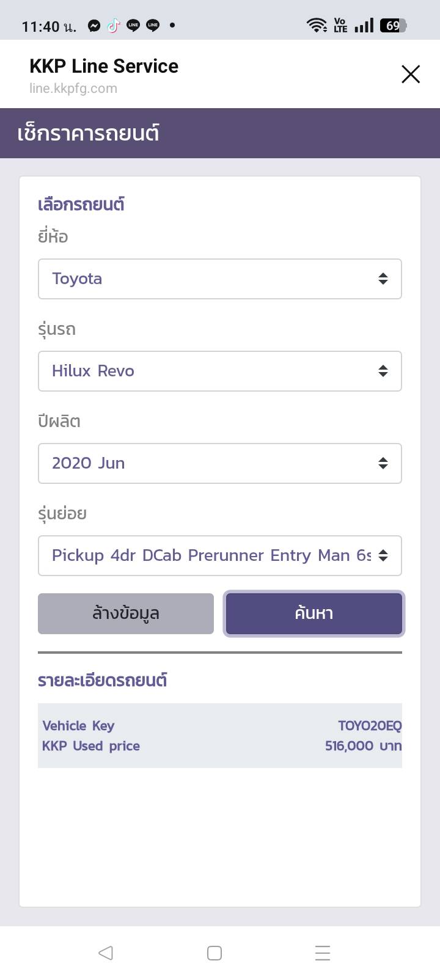Image resolution: width=440 pixels, height=980 pixels.
Task: Tap the second LINE notification icon
Action: pos(153,26)
